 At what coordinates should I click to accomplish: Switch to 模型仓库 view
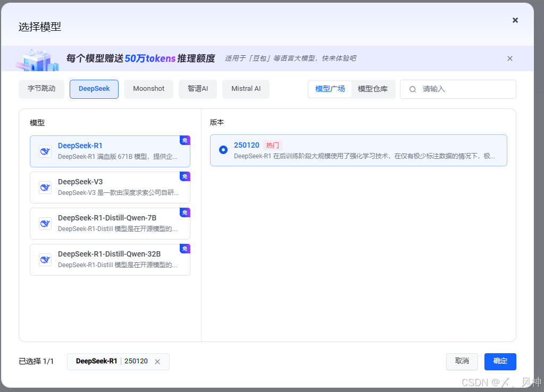click(373, 89)
